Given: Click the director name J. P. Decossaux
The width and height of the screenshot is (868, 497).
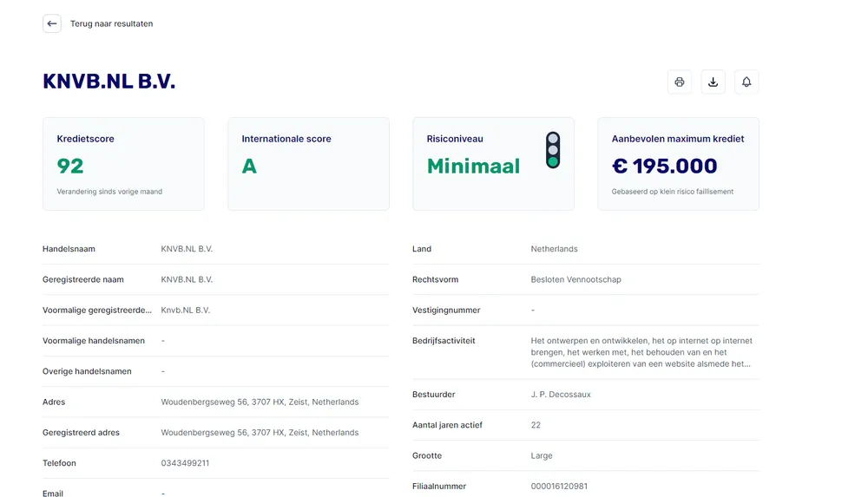Looking at the screenshot, I should click(x=561, y=395).
